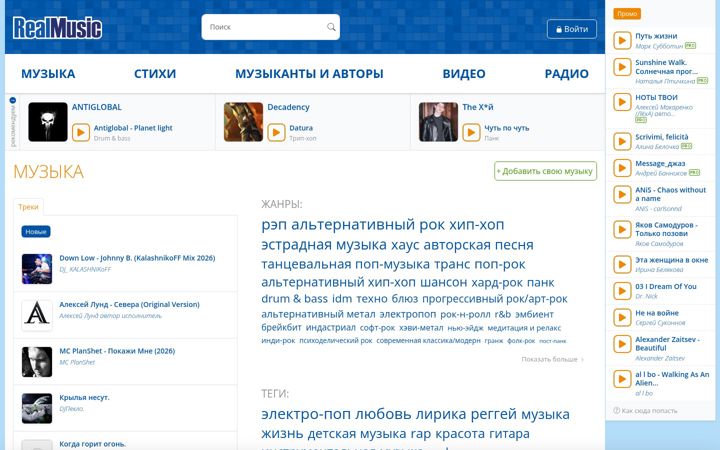
Task: Open the РАДИО menu section
Action: [x=566, y=73]
